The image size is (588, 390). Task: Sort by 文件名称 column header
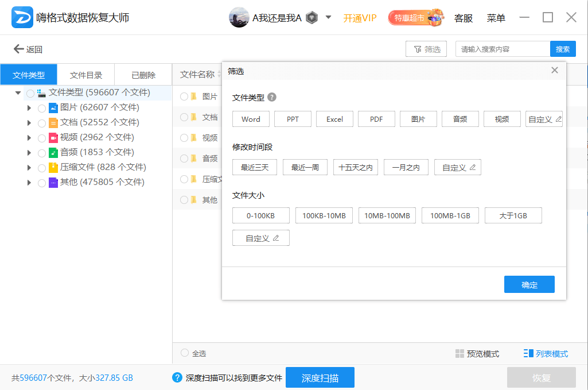tap(197, 74)
